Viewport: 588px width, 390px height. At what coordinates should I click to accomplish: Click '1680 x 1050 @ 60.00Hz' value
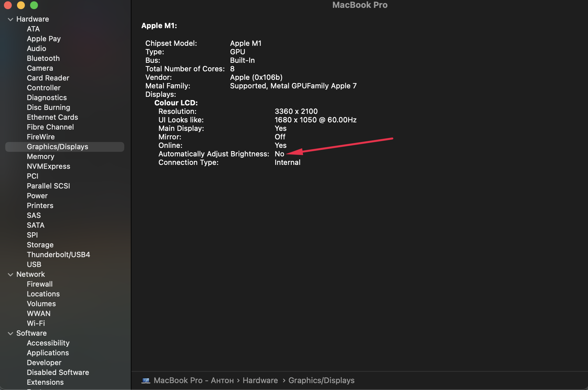point(316,120)
